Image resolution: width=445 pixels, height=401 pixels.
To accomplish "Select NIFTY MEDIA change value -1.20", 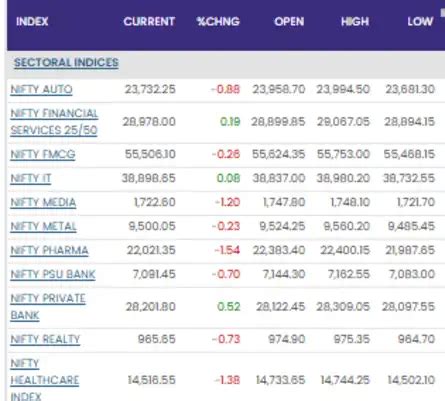I will click(227, 202).
